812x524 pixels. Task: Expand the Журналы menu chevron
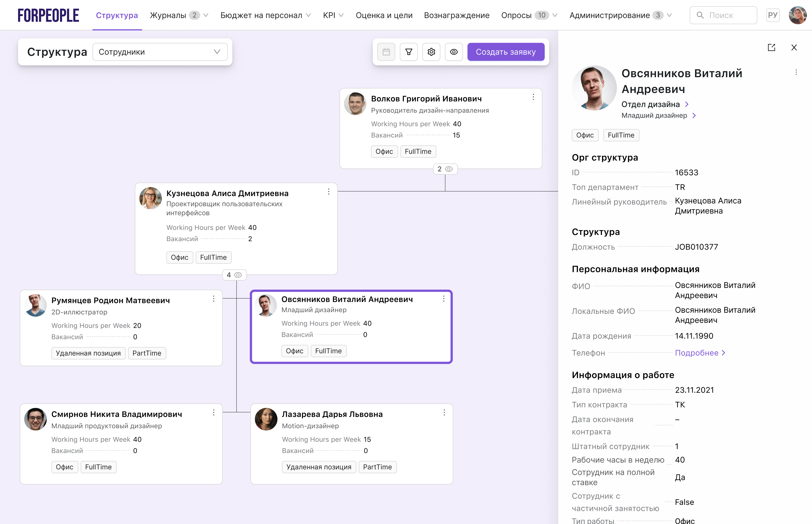point(205,15)
